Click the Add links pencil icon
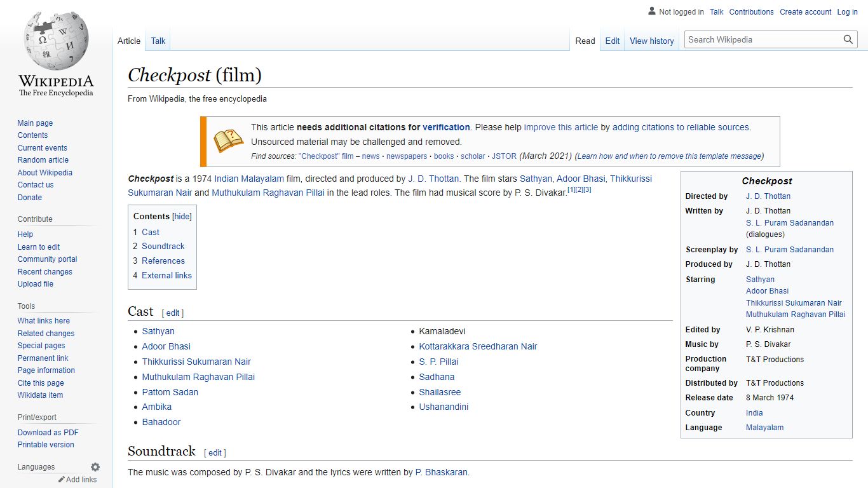The image size is (868, 488). pos(62,480)
